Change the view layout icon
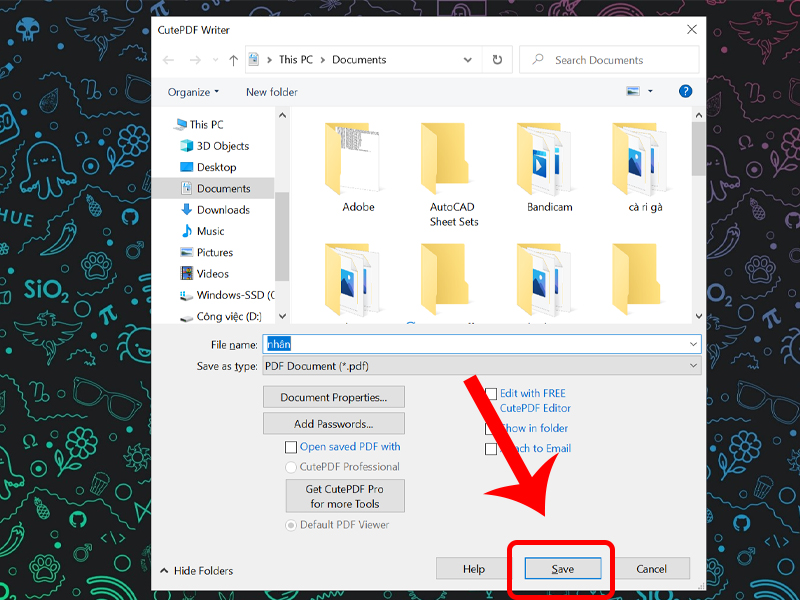800x600 pixels. (634, 90)
